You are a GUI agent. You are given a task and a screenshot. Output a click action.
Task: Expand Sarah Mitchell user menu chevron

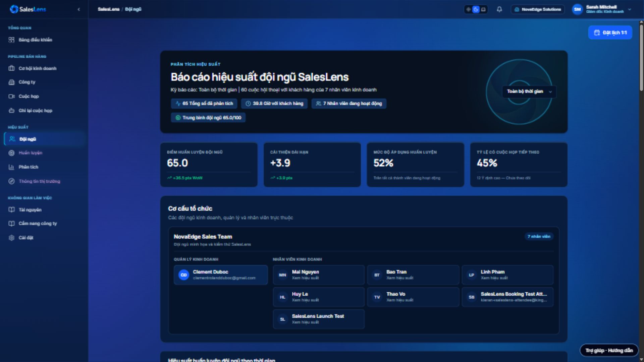pyautogui.click(x=630, y=9)
